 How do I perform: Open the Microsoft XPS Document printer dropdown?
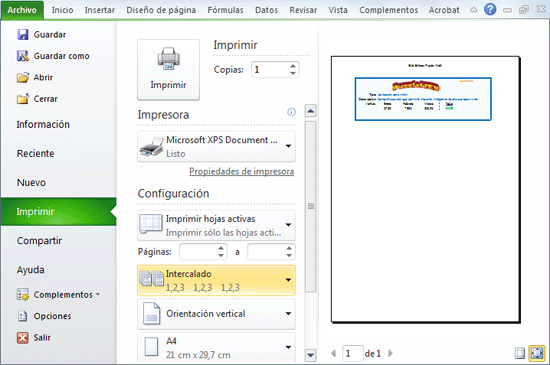(x=216, y=147)
